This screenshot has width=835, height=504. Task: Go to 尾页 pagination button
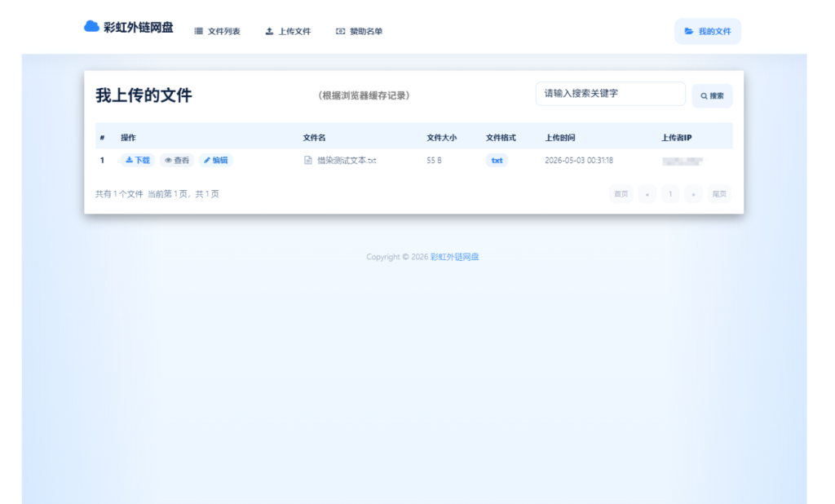(719, 194)
